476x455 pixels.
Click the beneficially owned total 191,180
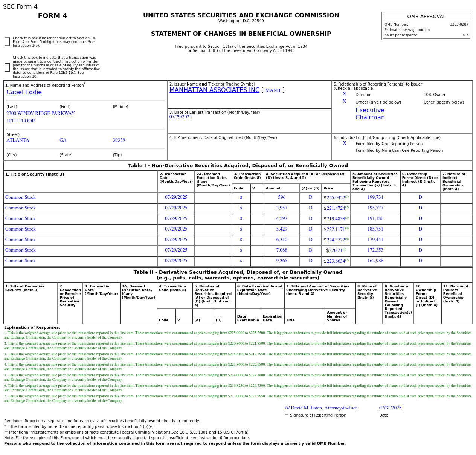(x=375, y=218)
